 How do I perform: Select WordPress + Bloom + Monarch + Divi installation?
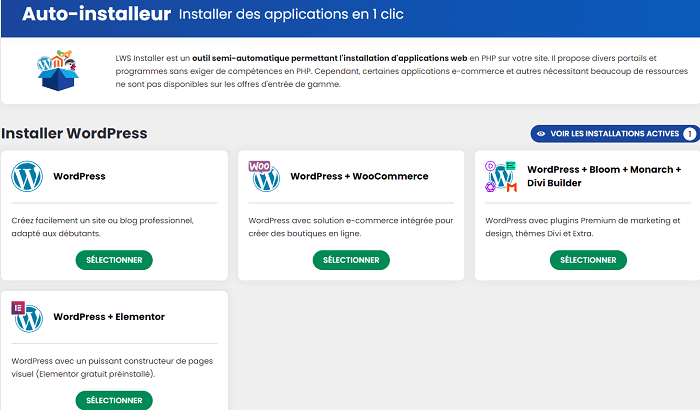click(x=588, y=260)
